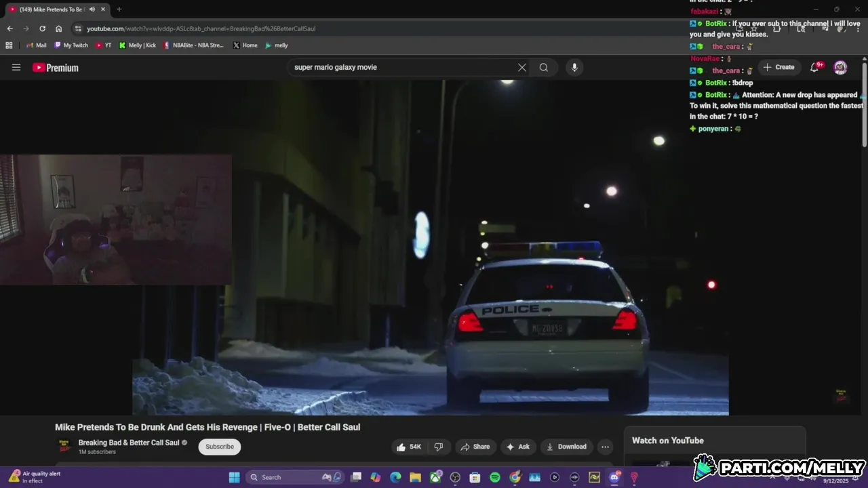Screen dimensions: 868x488
Task: Go to YouTube Premium home logo
Action: tap(56, 68)
